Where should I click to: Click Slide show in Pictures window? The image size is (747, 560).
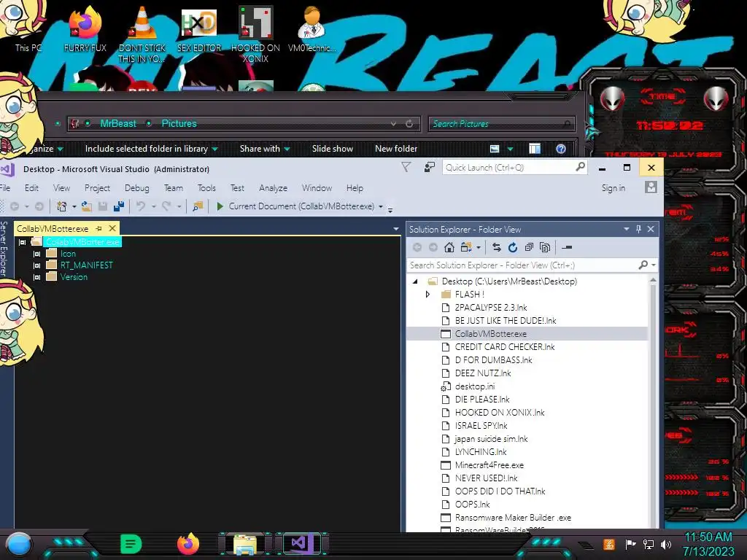pos(333,149)
